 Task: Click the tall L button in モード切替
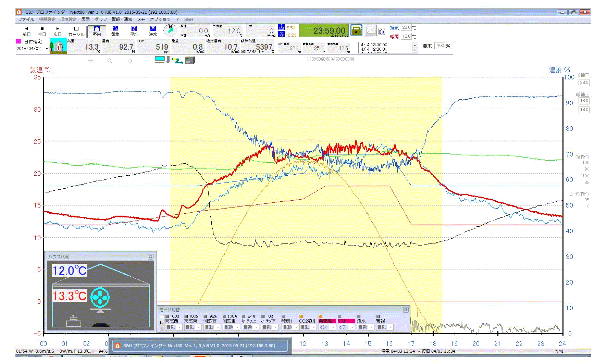(162, 323)
